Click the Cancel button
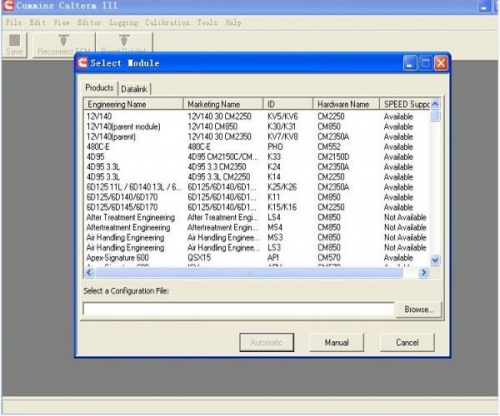Image resolution: width=500 pixels, height=416 pixels. pos(407,342)
